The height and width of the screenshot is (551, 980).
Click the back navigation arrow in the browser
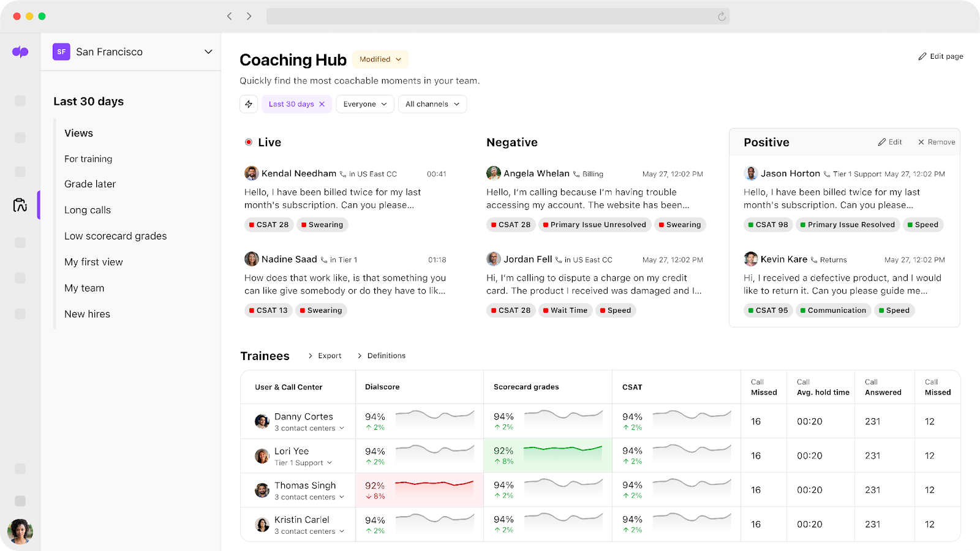229,16
